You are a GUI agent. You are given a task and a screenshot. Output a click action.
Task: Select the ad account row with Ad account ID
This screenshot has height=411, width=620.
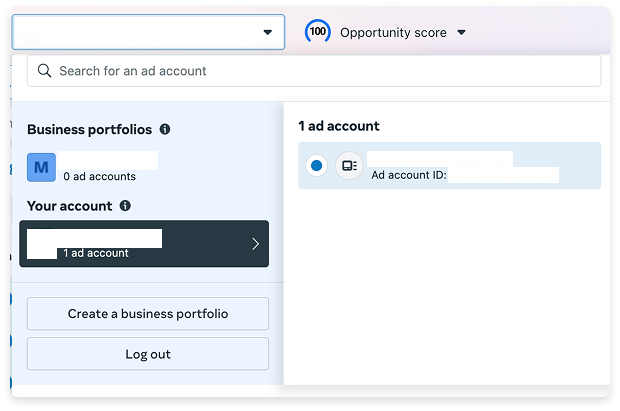(450, 165)
